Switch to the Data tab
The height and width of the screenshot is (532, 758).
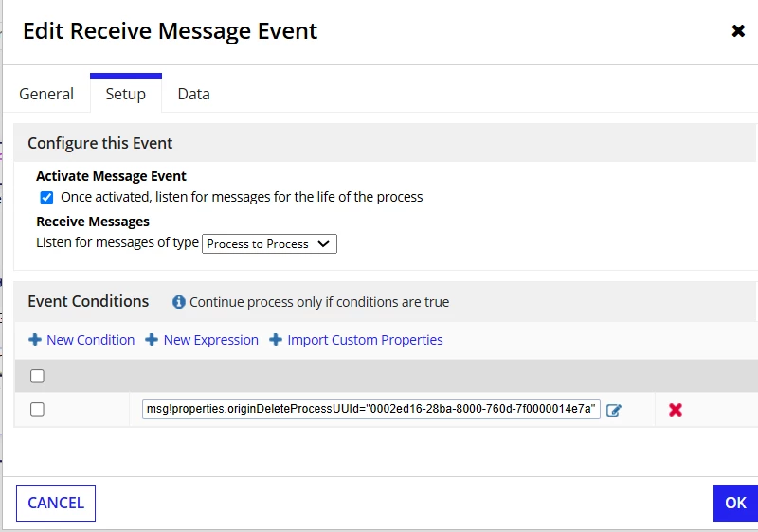click(x=194, y=94)
